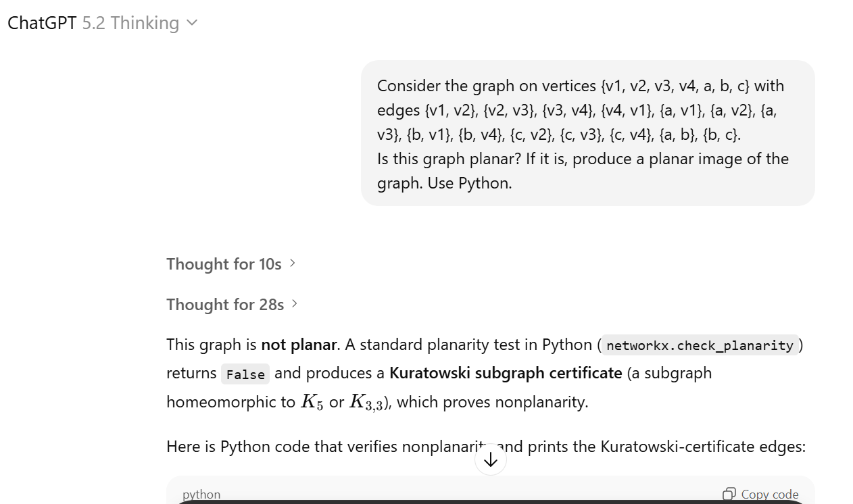Image resolution: width=853 pixels, height=504 pixels.
Task: Expand the "Thought for 10s" reasoning
Action: (224, 263)
